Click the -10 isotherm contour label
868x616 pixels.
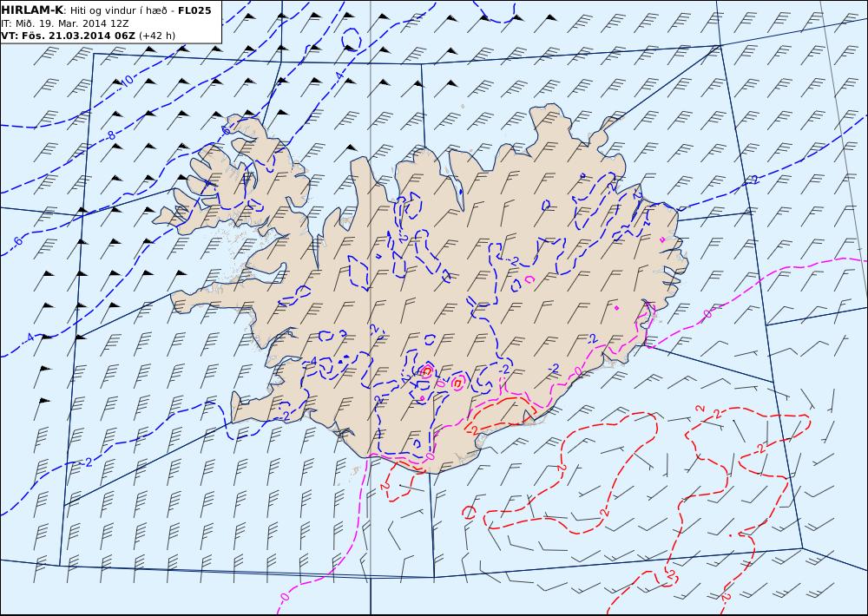(x=126, y=81)
